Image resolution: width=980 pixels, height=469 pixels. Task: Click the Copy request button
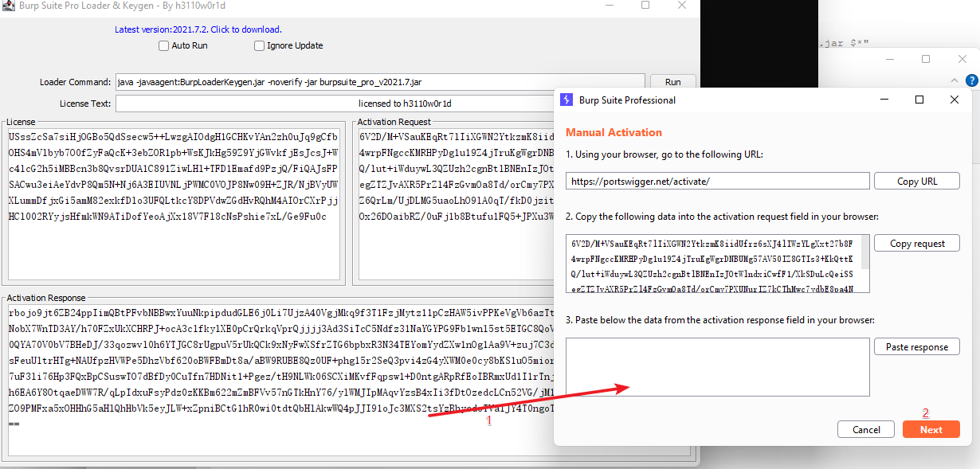(916, 244)
